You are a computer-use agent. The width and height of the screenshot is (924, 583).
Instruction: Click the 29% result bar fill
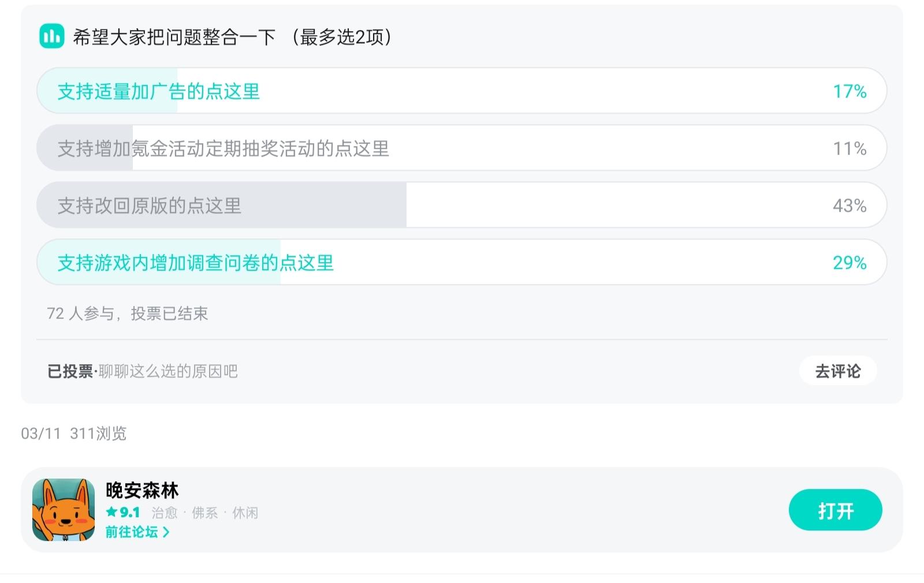[159, 262]
